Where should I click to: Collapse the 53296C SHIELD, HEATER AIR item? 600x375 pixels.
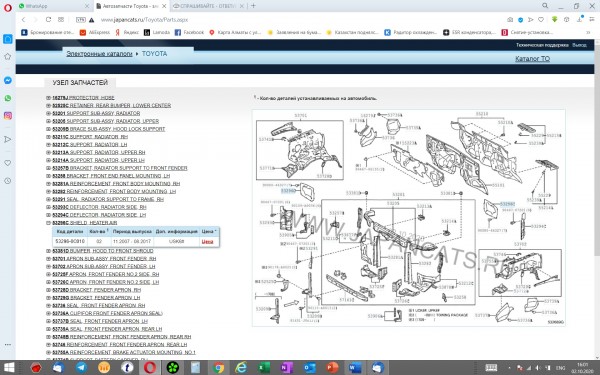click(49, 223)
